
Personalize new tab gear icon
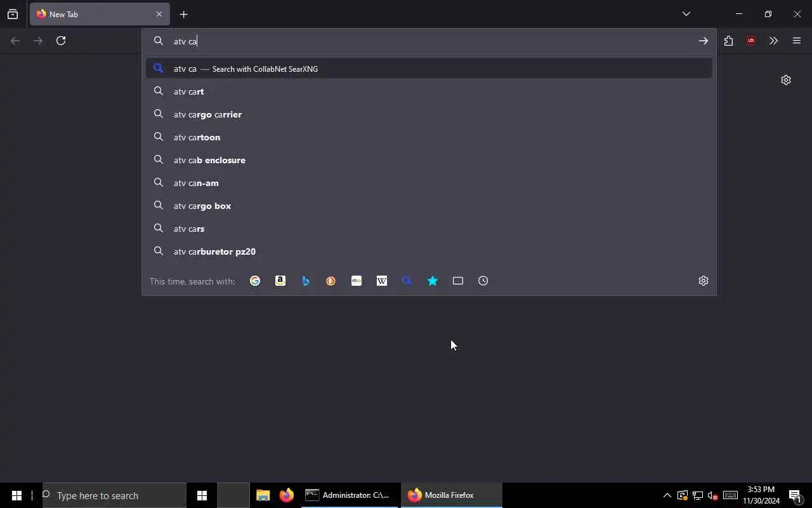coord(786,80)
